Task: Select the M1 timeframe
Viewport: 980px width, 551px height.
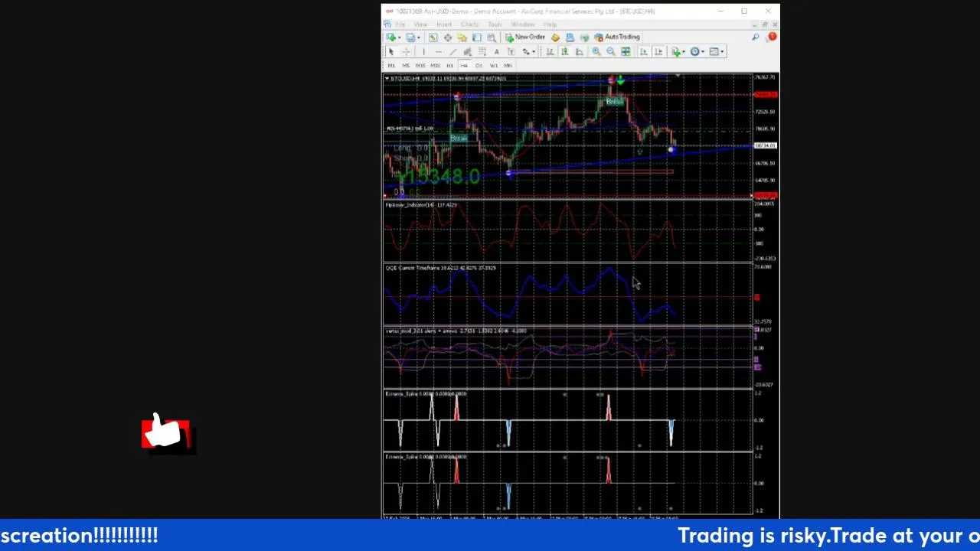Action: coord(391,66)
